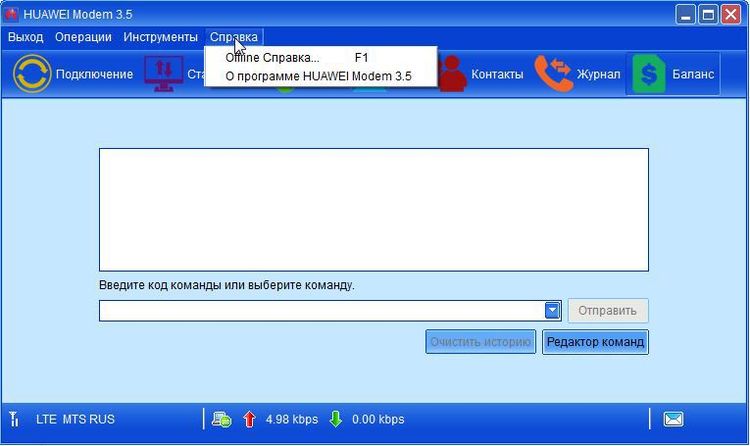Click the Подключение connection icon

32,74
